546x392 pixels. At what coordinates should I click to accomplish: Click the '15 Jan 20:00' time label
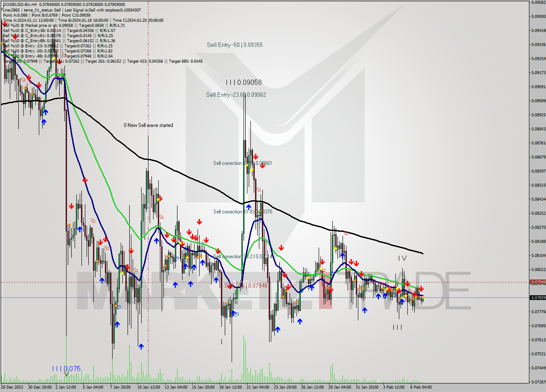click(x=203, y=387)
